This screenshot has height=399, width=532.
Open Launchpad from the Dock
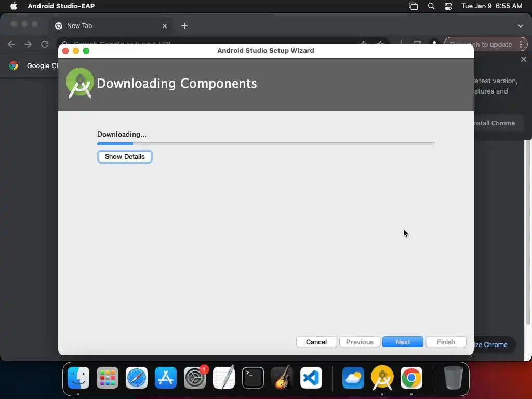tap(108, 378)
